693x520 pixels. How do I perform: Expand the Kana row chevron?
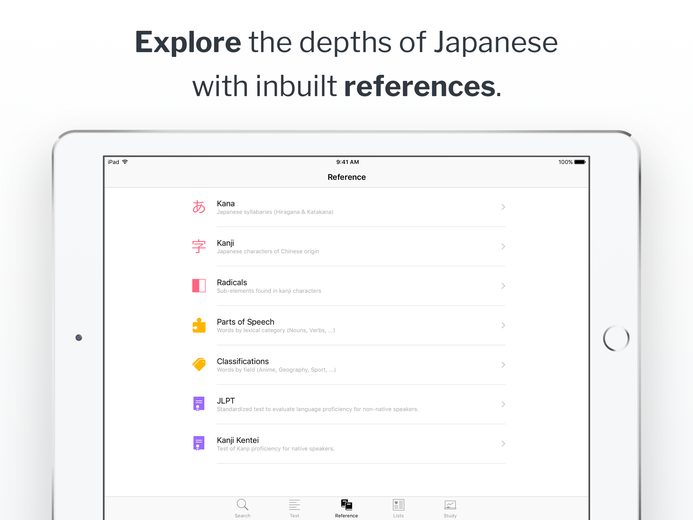503,207
